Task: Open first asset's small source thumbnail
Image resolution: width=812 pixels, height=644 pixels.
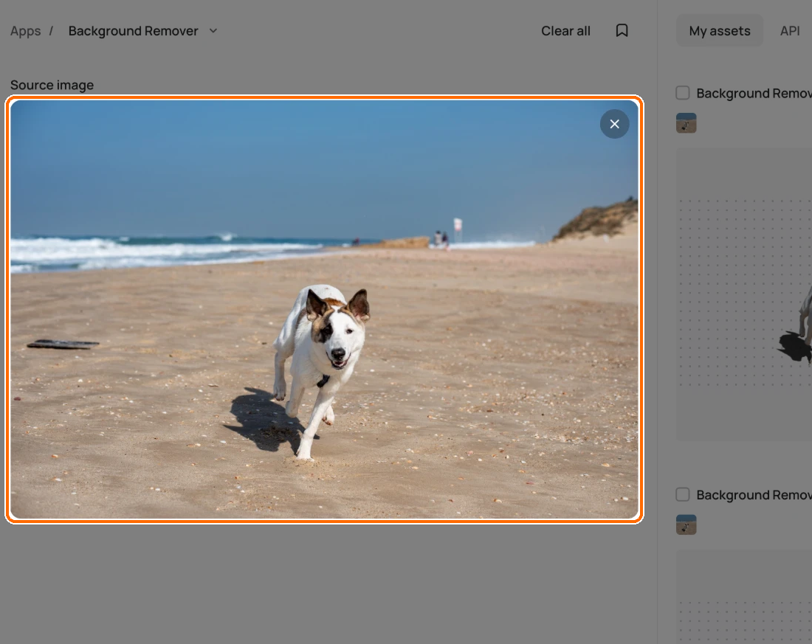Action: coord(687,123)
